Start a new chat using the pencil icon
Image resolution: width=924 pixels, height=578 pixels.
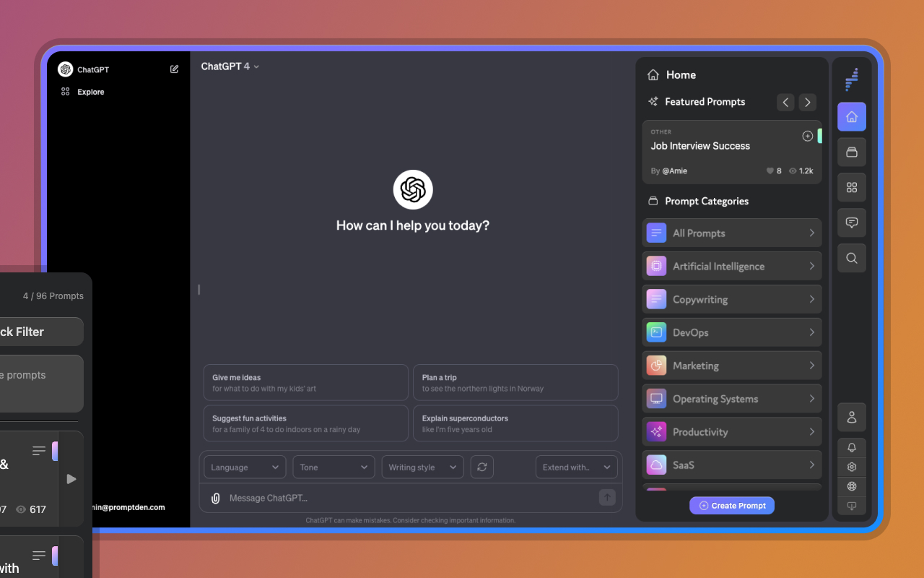pyautogui.click(x=174, y=69)
